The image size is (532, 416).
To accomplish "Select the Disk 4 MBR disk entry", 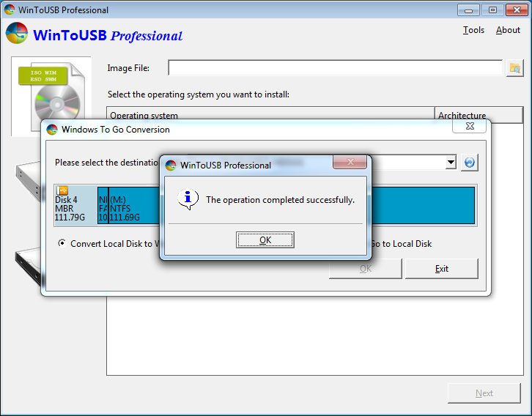I will [x=75, y=206].
